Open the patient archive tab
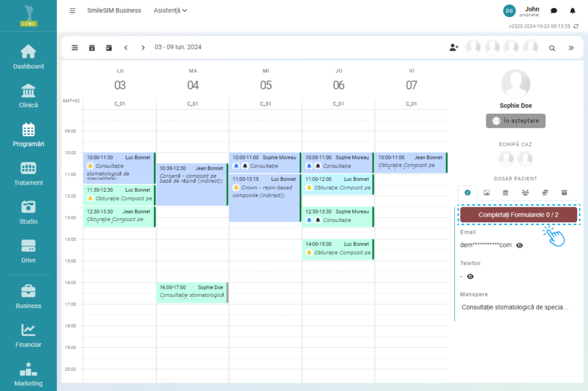Screen dimensions: 588x391 click(x=564, y=192)
